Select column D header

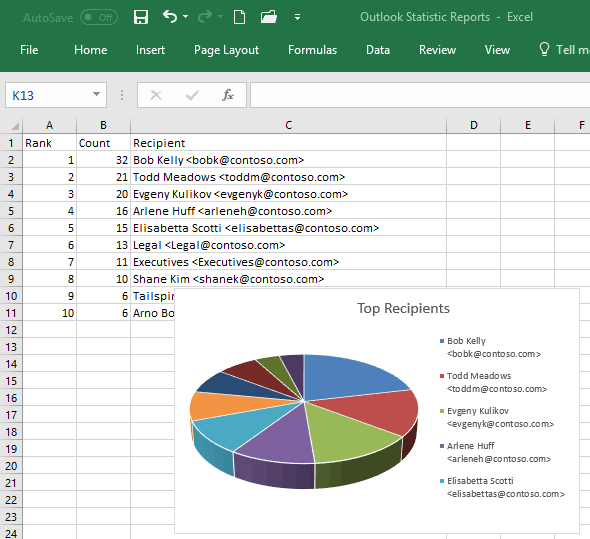click(x=473, y=125)
